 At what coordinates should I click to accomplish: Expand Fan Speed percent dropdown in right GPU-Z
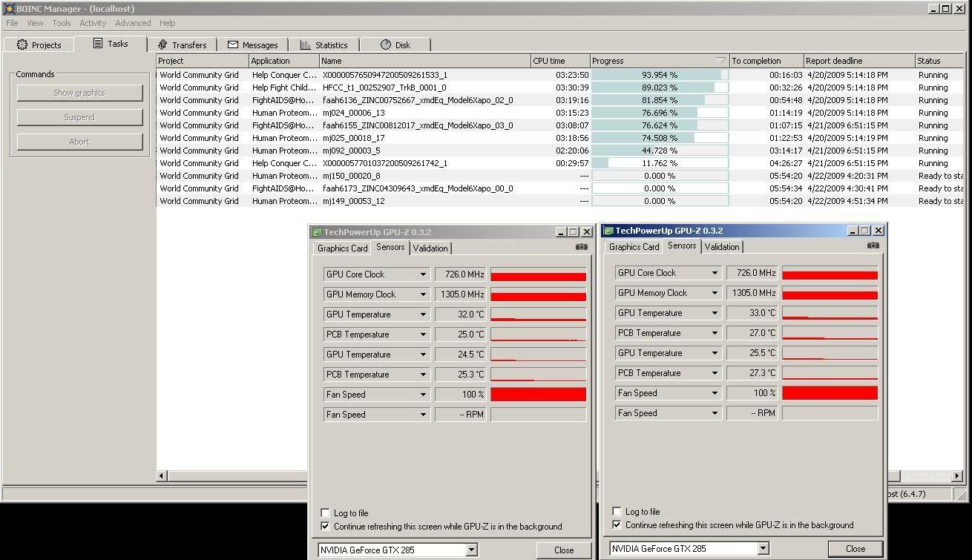pyautogui.click(x=715, y=393)
